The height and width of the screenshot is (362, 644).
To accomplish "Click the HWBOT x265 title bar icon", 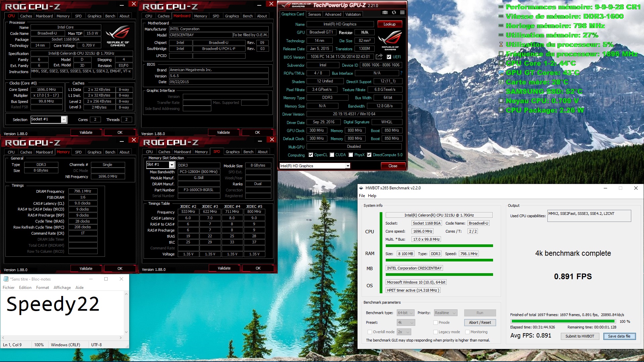I will tap(361, 188).
